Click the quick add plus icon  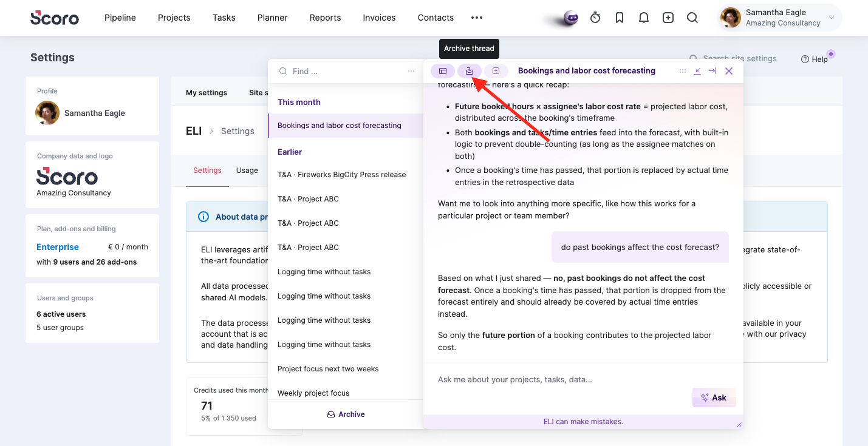668,18
